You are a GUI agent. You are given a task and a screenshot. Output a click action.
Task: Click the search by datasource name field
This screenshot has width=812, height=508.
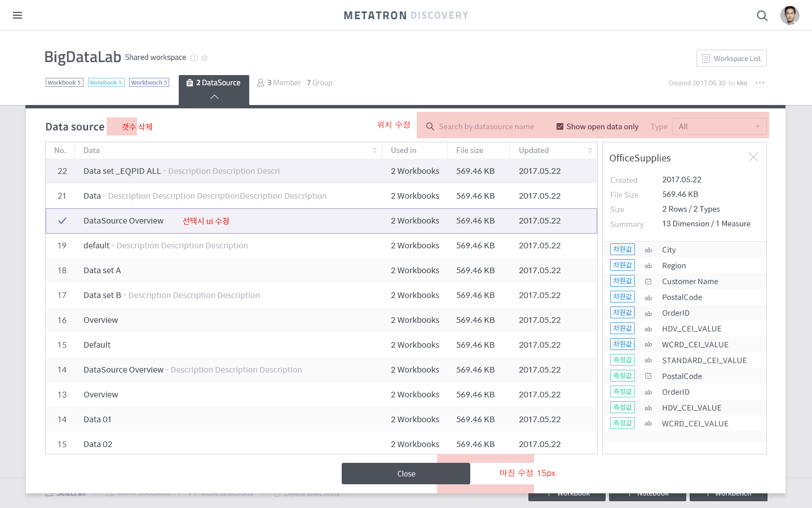[486, 126]
